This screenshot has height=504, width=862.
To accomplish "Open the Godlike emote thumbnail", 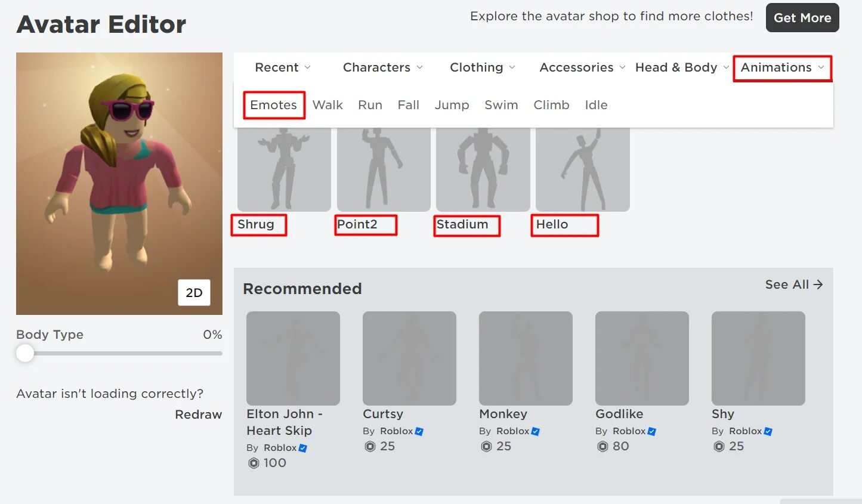I will [x=642, y=358].
